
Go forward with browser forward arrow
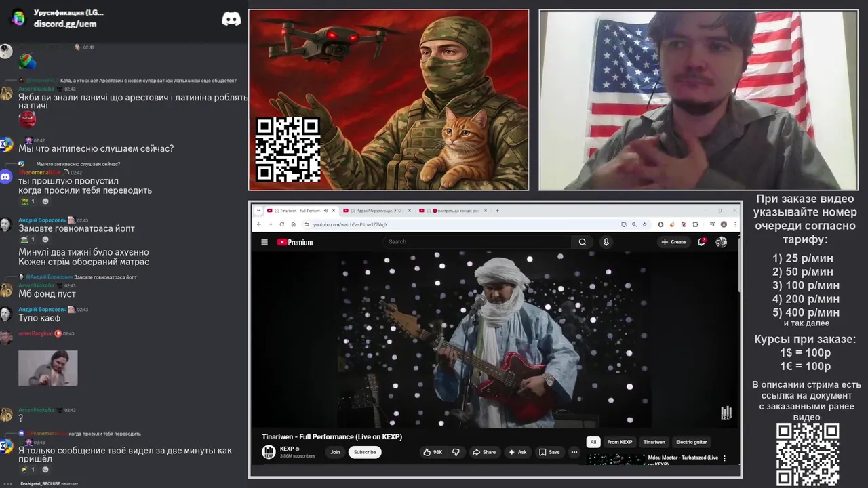[x=270, y=224]
